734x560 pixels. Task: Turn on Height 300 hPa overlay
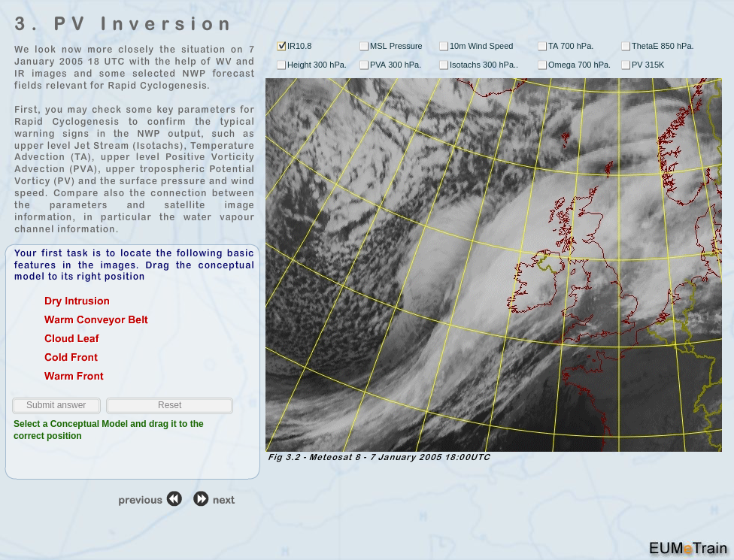pos(281,65)
